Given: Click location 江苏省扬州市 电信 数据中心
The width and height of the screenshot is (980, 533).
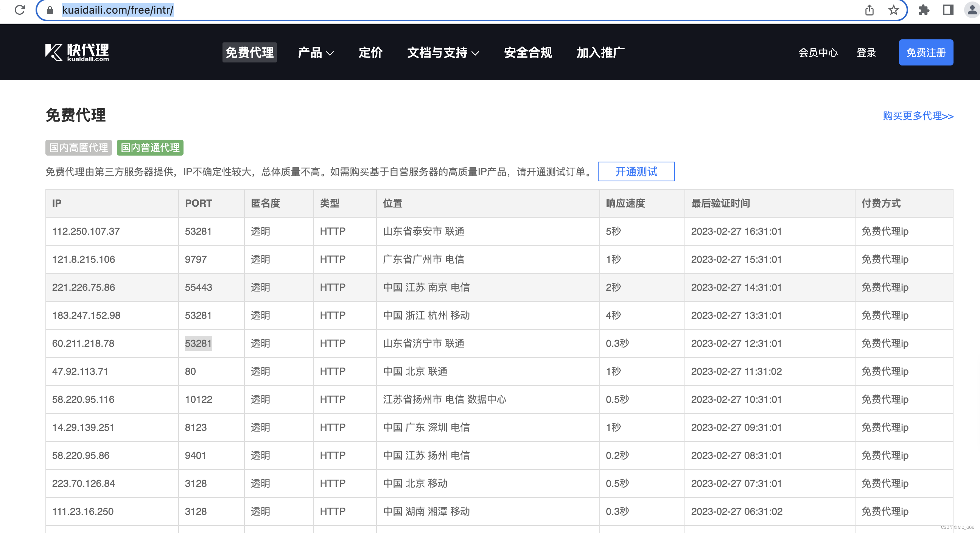Looking at the screenshot, I should (x=444, y=400).
